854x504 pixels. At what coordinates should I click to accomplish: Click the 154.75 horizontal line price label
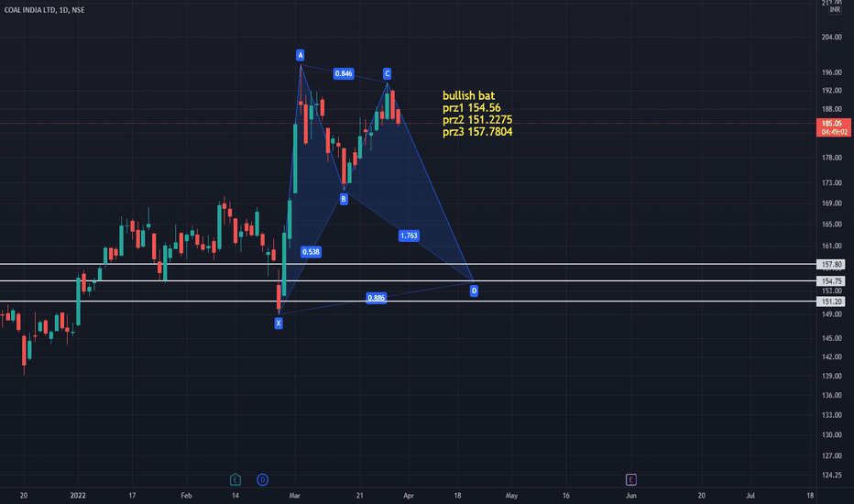831,281
